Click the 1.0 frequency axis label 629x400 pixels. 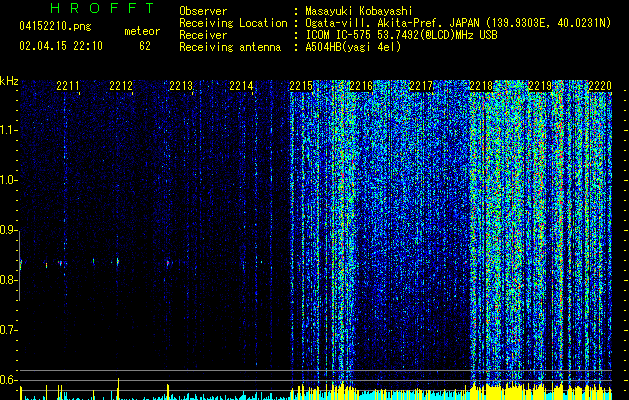(x=8, y=180)
